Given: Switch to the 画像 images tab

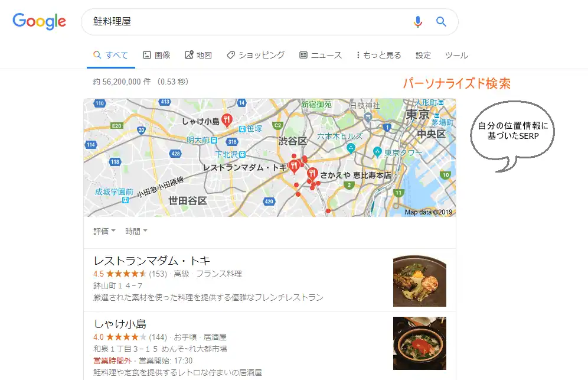Looking at the screenshot, I should (157, 55).
